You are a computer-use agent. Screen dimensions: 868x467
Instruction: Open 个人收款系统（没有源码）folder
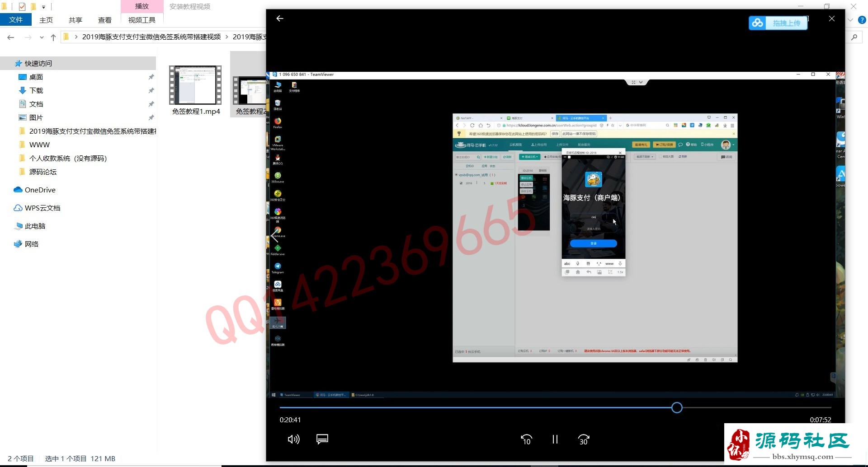(x=68, y=158)
